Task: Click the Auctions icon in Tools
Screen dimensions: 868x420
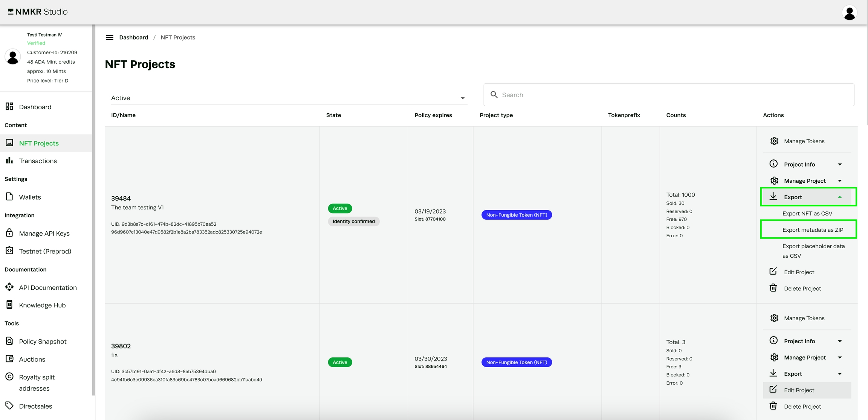Action: click(9, 359)
